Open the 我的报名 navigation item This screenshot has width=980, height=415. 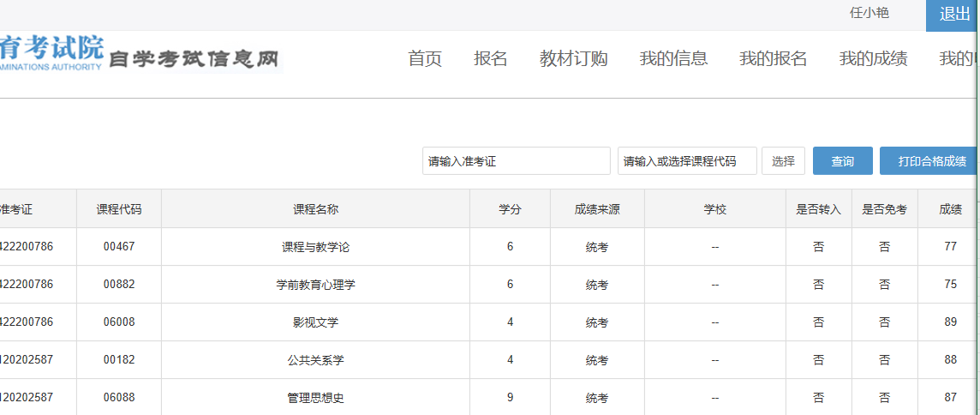(774, 59)
